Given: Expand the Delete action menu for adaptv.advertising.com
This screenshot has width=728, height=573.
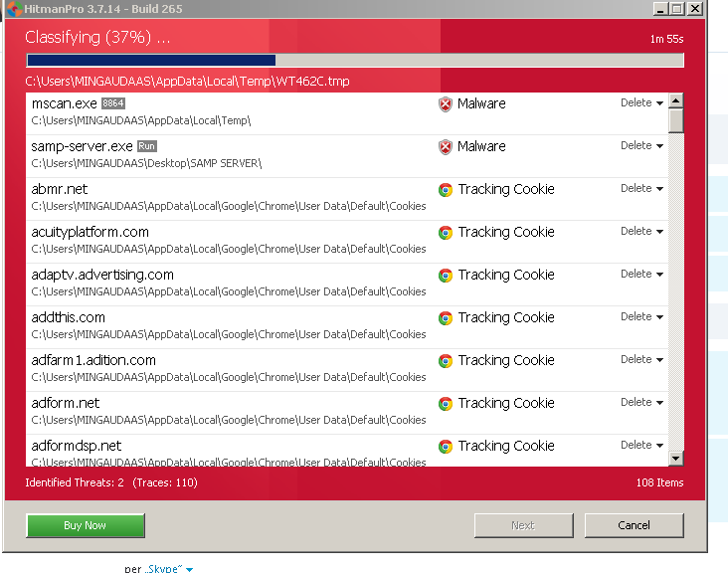Looking at the screenshot, I should [641, 275].
